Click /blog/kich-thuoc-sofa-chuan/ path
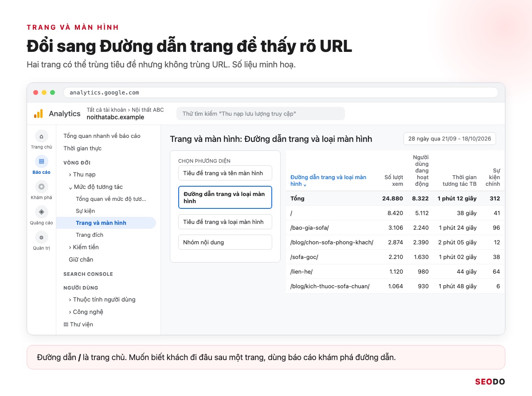 (330, 286)
